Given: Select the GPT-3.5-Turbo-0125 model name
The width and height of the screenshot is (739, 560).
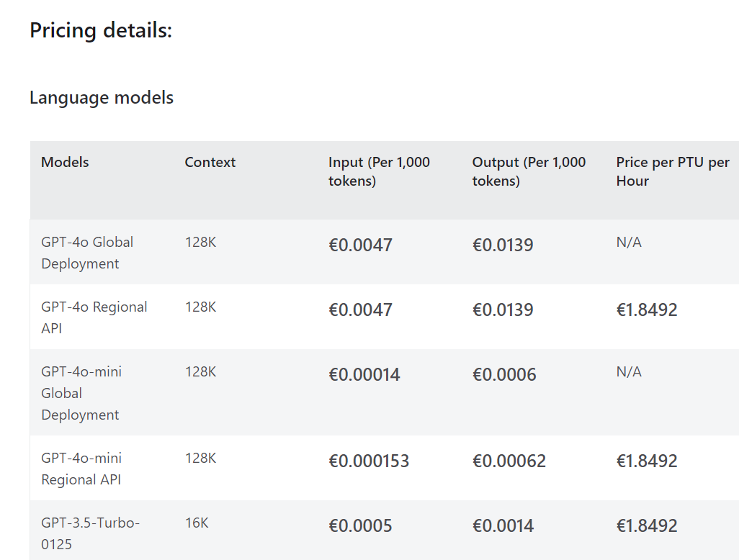Looking at the screenshot, I should point(90,533).
